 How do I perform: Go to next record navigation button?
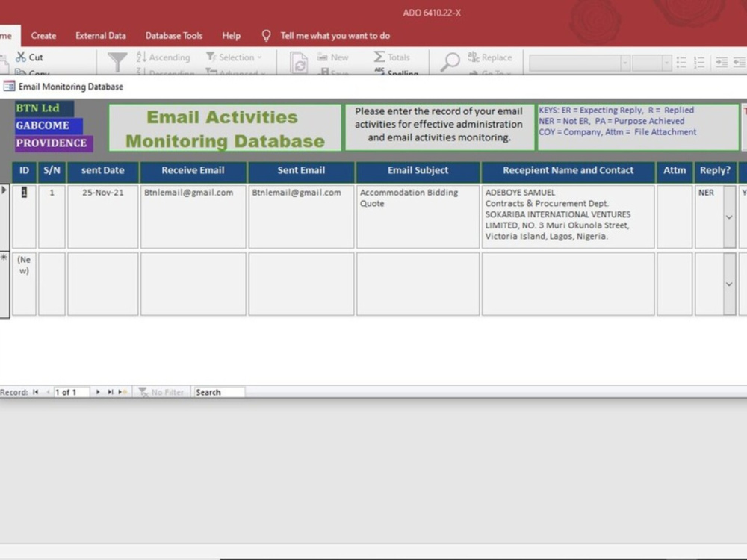click(98, 393)
